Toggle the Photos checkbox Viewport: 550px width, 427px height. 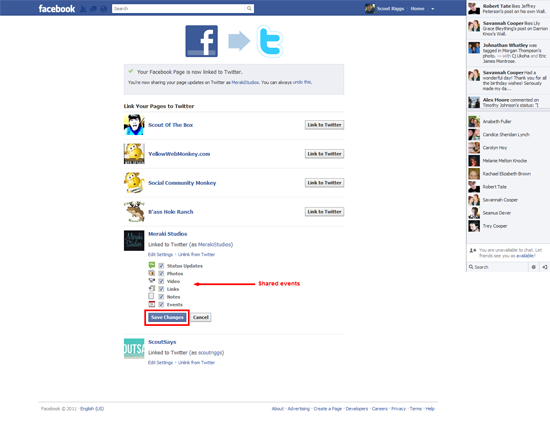[x=161, y=274]
